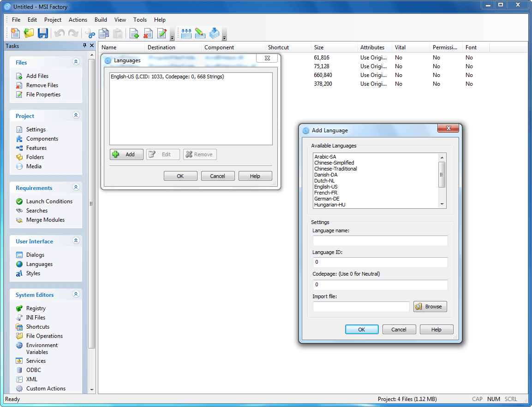
Task: Click into the Language name field
Action: [x=380, y=241]
